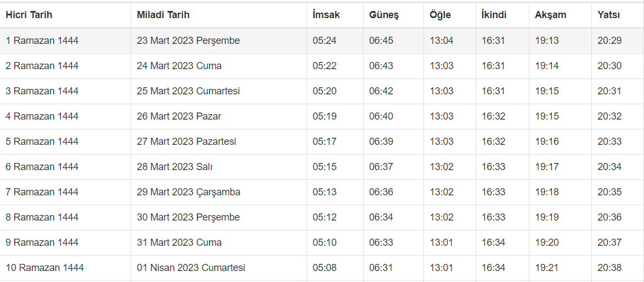Select the 9 Ramazan 1444 cell
644x282 pixels.
pyautogui.click(x=42, y=242)
